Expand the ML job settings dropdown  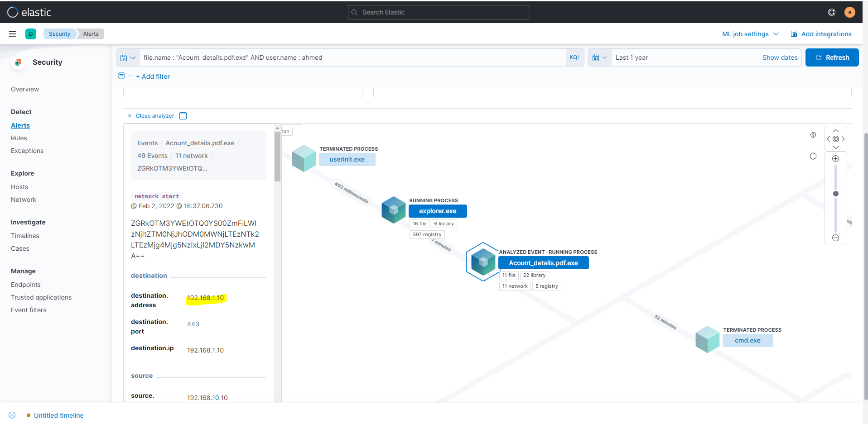click(x=750, y=34)
